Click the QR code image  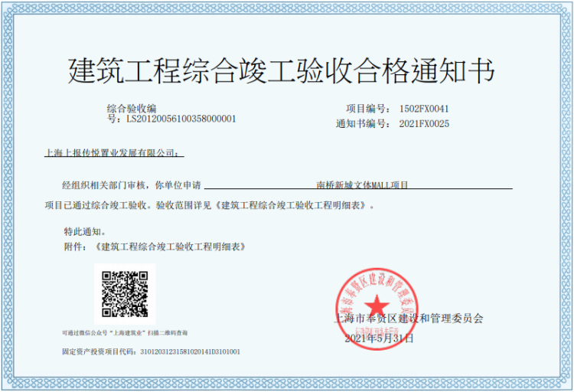[x=125, y=294]
